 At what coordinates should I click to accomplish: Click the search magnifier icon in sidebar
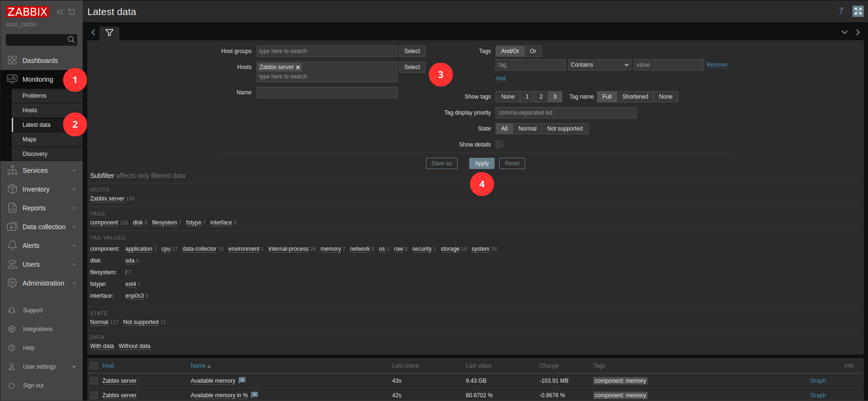coord(71,40)
